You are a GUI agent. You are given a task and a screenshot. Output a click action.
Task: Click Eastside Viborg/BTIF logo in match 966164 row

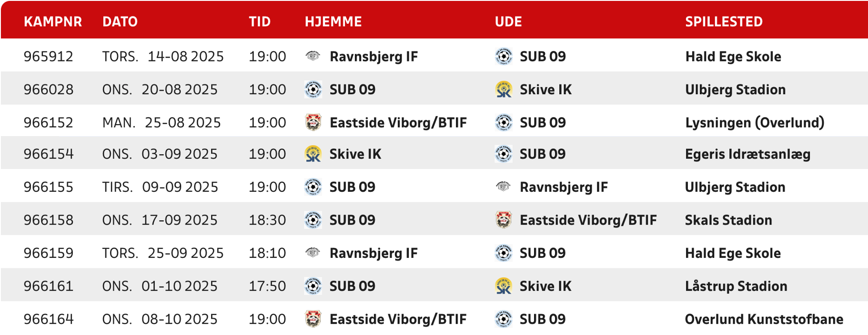[x=313, y=319]
